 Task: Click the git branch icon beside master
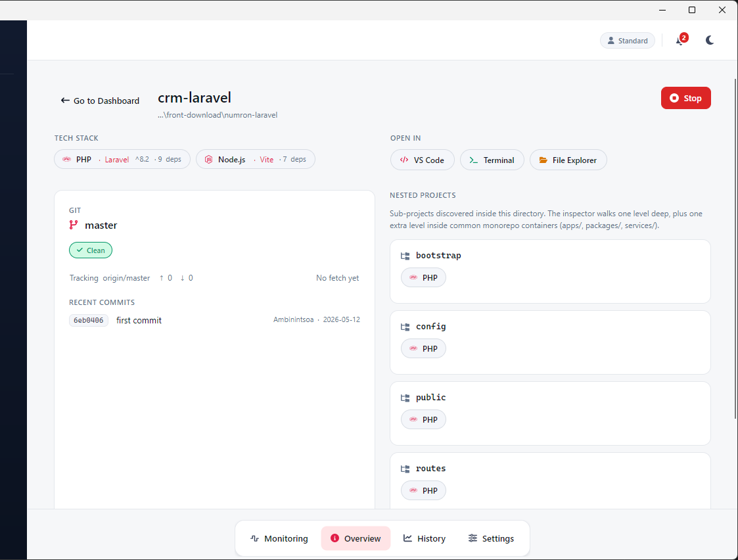click(x=74, y=225)
